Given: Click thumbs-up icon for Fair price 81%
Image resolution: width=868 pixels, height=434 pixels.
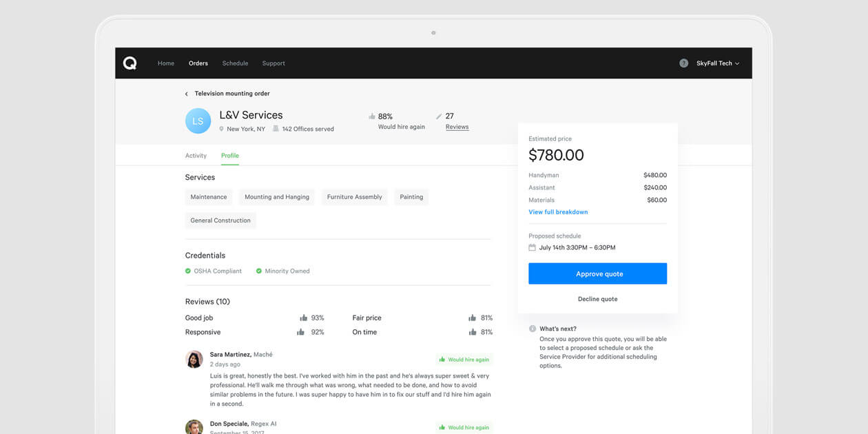Looking at the screenshot, I should [472, 318].
